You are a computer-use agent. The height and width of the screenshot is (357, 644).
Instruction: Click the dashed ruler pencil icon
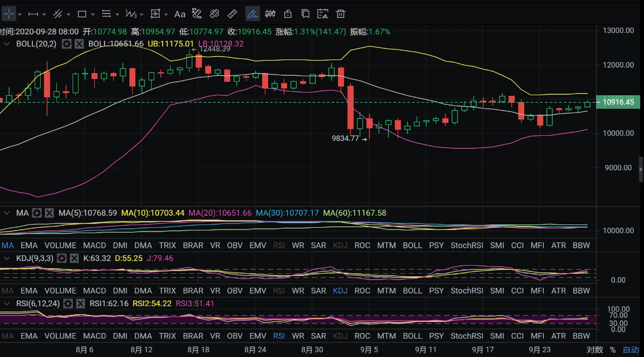(197, 14)
